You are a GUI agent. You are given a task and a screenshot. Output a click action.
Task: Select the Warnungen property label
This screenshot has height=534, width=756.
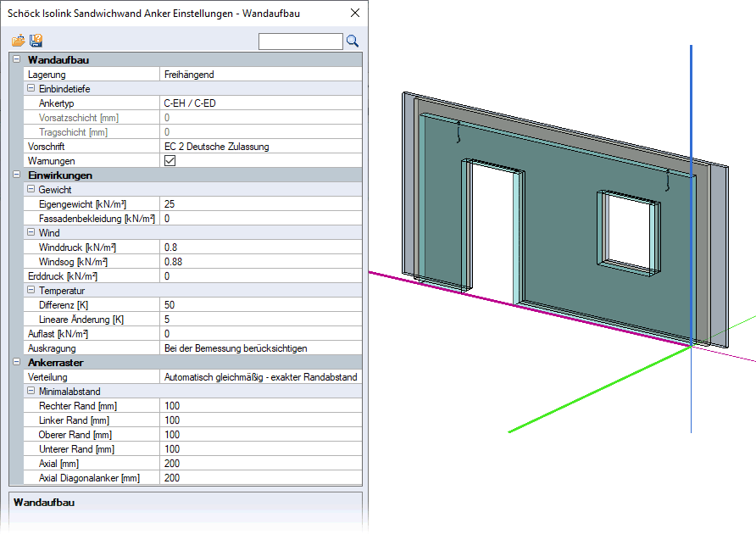51,161
